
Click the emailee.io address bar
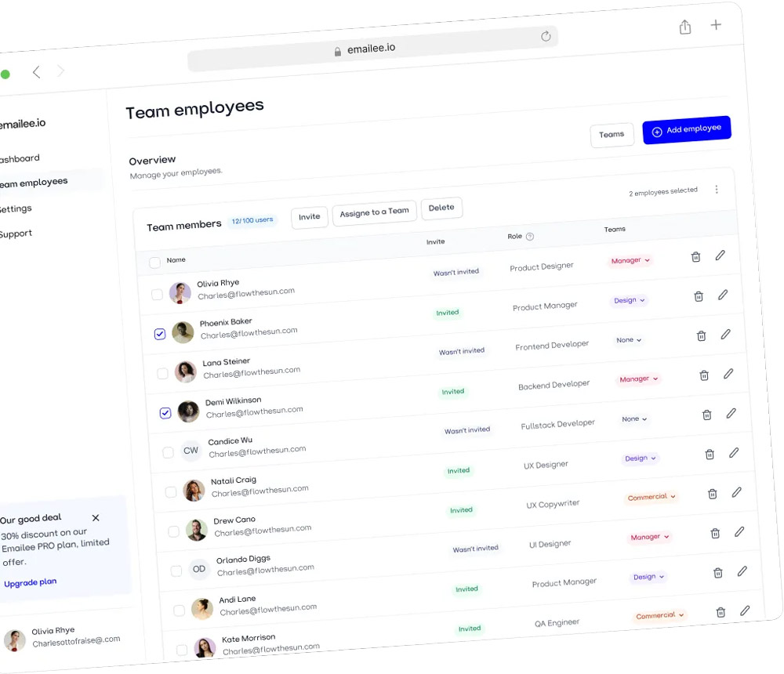(372, 49)
